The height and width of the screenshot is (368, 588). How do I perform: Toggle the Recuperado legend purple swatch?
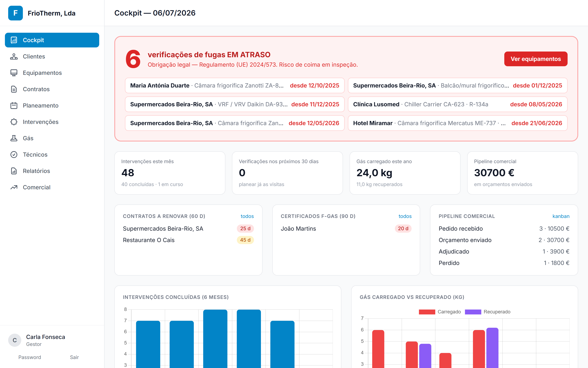coord(473,312)
